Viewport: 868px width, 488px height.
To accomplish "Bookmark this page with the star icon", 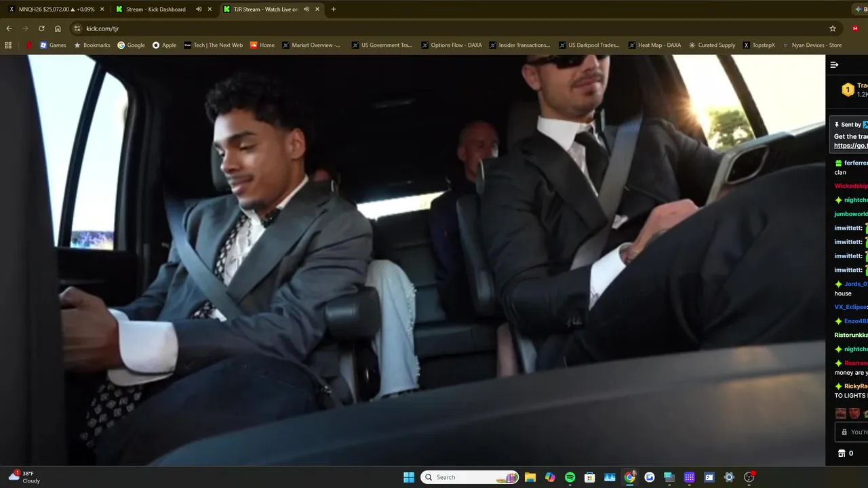I will 833,28.
